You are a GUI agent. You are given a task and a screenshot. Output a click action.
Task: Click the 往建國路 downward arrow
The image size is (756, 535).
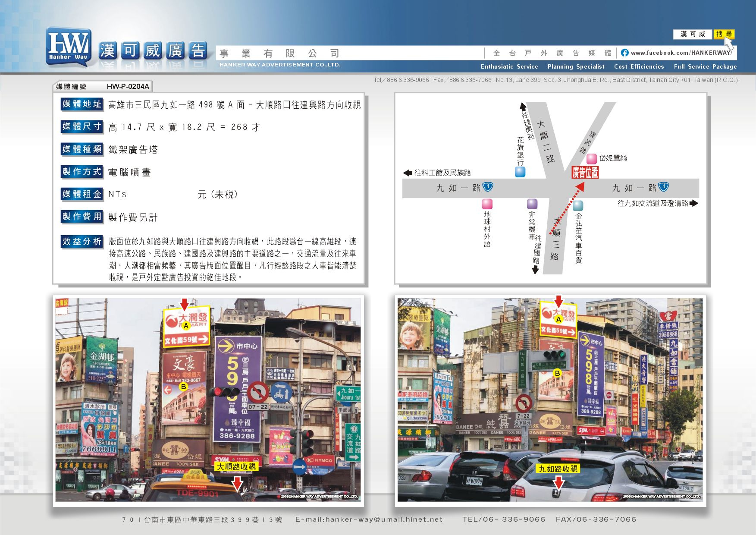click(535, 270)
